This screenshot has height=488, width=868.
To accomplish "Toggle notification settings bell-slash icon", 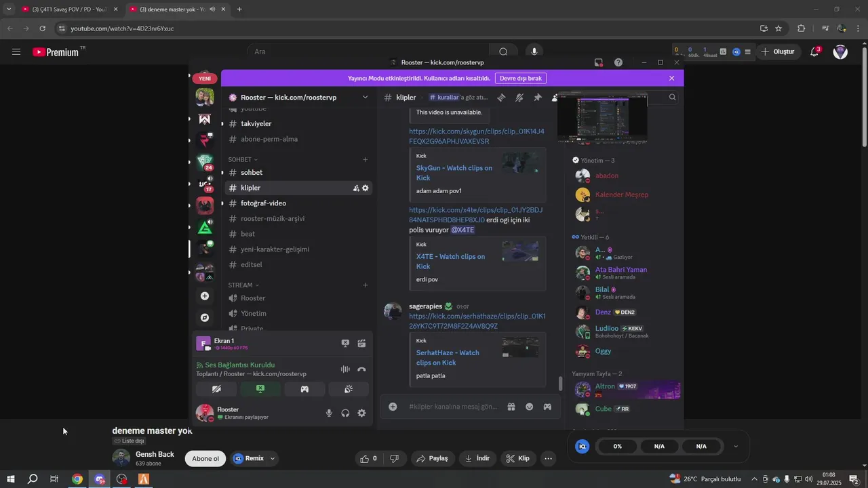I will click(x=519, y=98).
